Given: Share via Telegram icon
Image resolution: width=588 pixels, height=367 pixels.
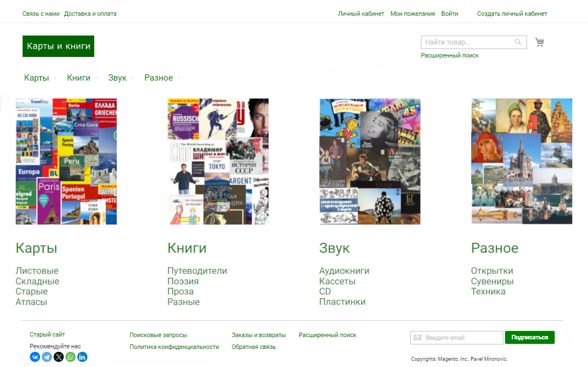Looking at the screenshot, I should coord(47,357).
